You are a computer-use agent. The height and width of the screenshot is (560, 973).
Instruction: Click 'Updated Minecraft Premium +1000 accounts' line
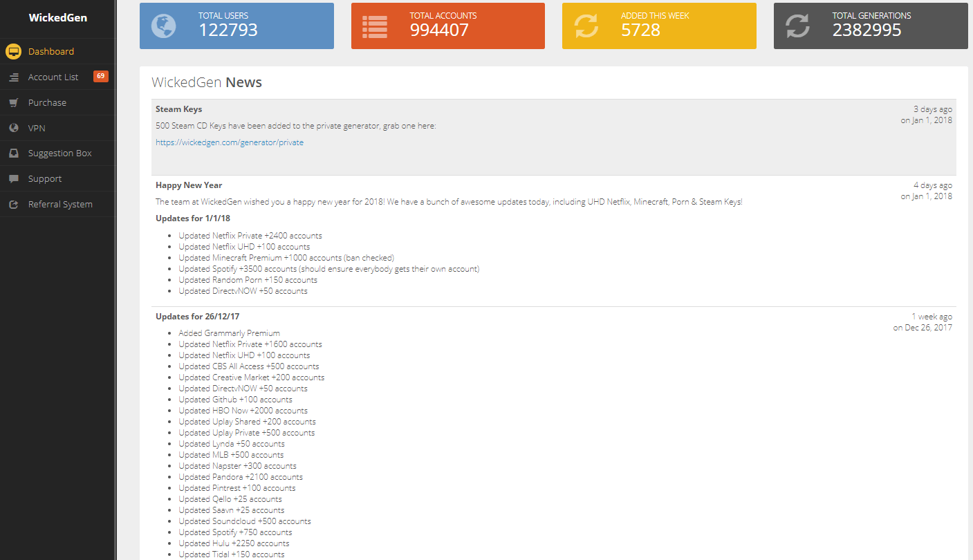(286, 258)
